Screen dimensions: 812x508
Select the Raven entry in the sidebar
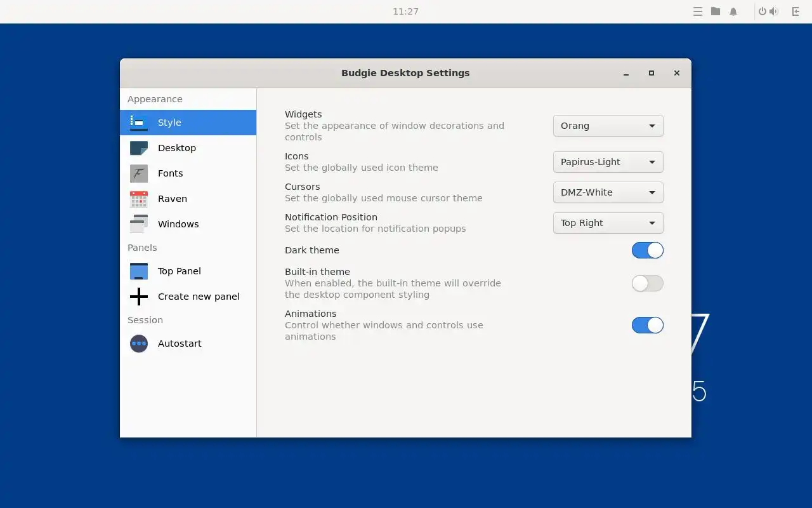(x=188, y=199)
